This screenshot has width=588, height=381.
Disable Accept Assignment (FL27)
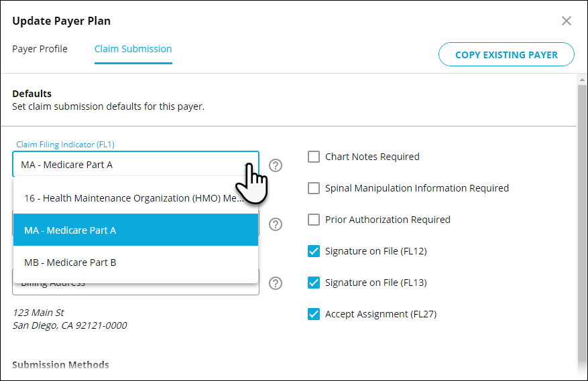314,314
